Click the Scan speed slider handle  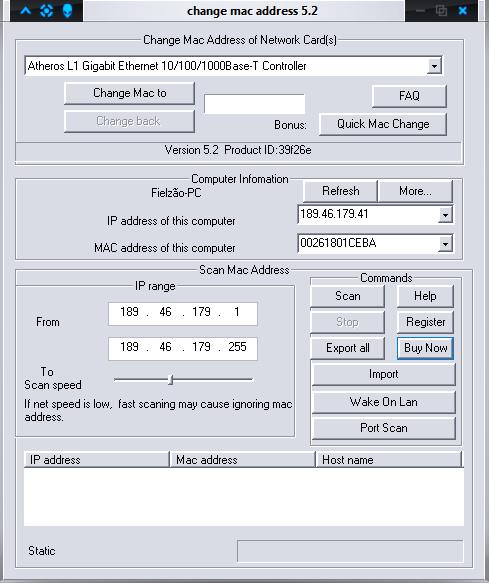(171, 380)
